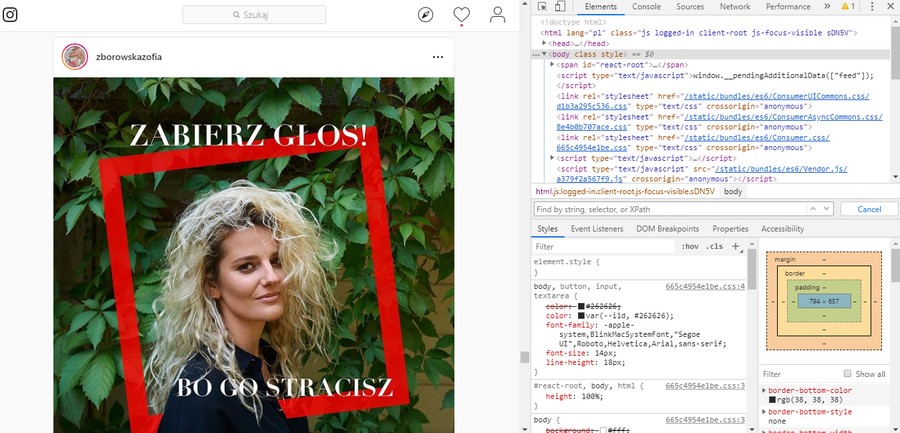The height and width of the screenshot is (433, 900).
Task: Click the styles Filter field
Action: [603, 246]
